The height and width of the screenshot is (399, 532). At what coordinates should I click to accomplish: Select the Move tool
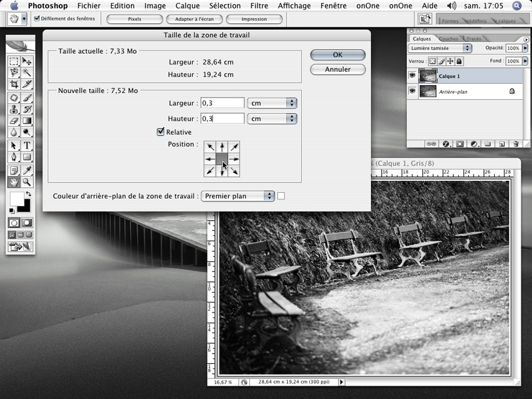pos(27,61)
